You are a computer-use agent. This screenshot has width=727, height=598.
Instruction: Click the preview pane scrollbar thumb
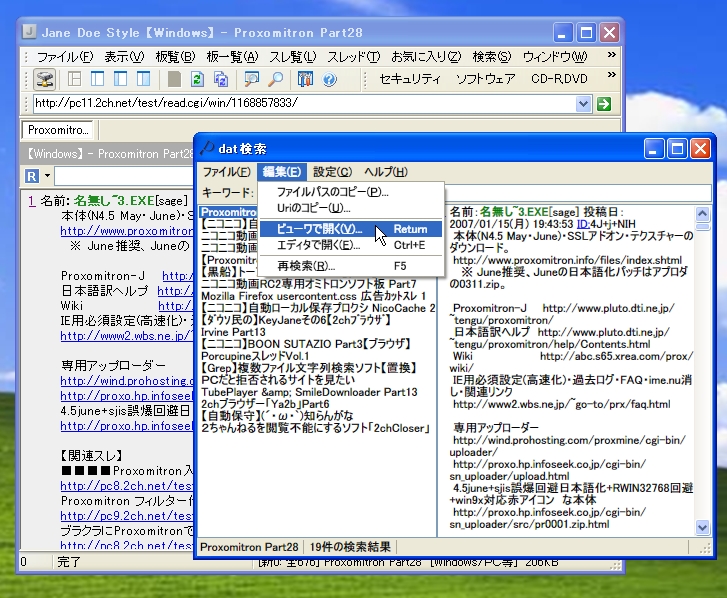point(702,227)
